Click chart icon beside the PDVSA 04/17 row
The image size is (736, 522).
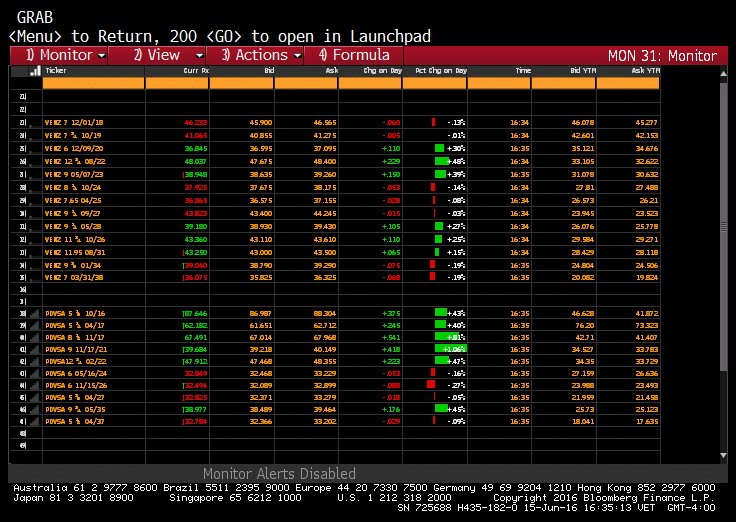pyautogui.click(x=35, y=325)
